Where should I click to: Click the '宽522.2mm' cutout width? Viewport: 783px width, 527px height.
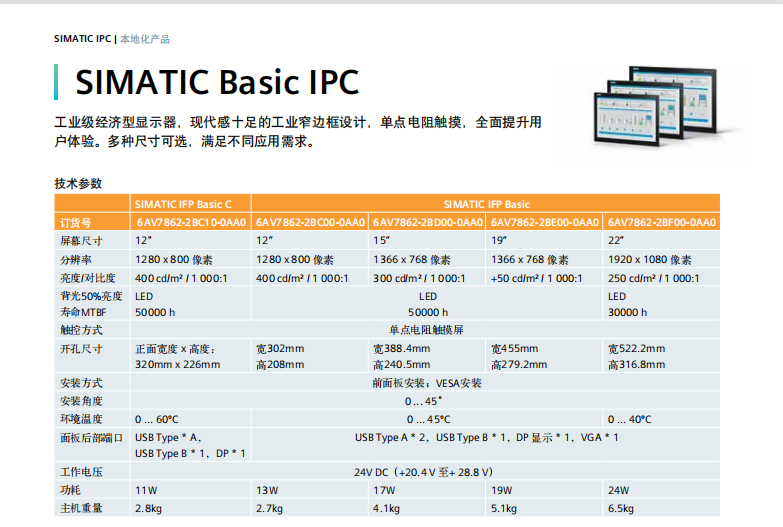(x=636, y=349)
